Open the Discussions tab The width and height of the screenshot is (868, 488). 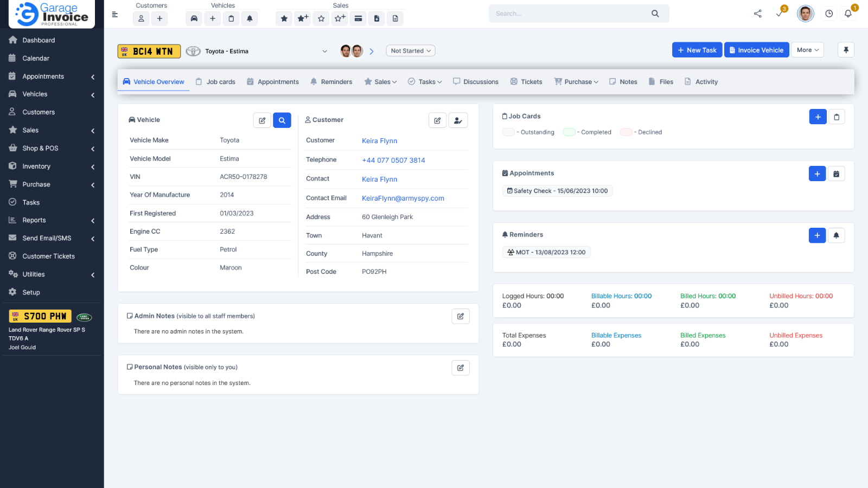[x=475, y=82]
